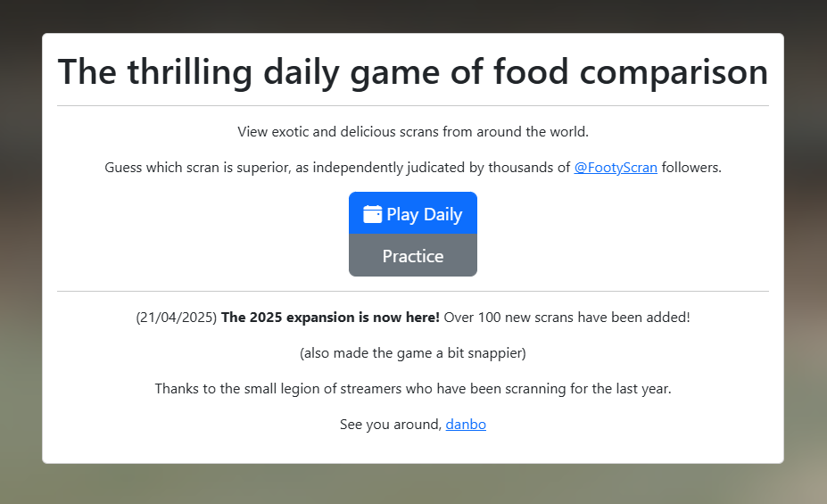
Task: Click the 'small legion of streamers' thanks line
Action: (413, 389)
